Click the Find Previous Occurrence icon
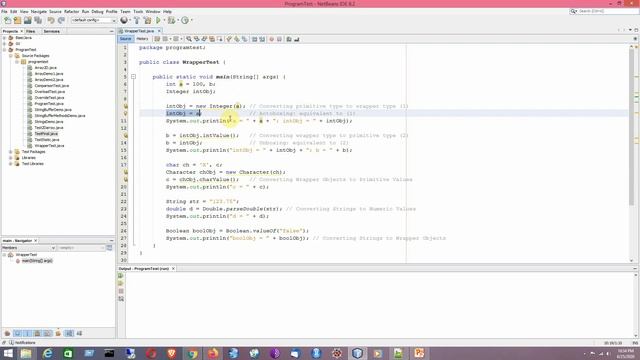 (197, 39)
